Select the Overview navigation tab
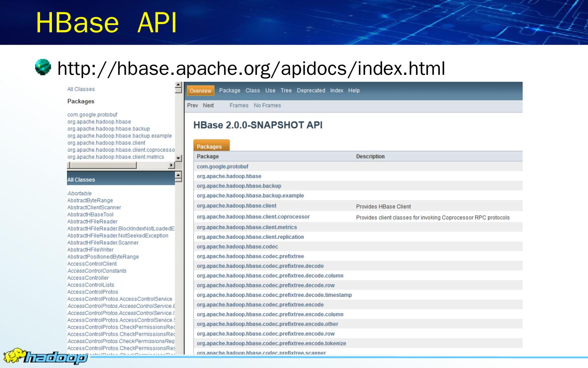This screenshot has width=588, height=368. 200,91
